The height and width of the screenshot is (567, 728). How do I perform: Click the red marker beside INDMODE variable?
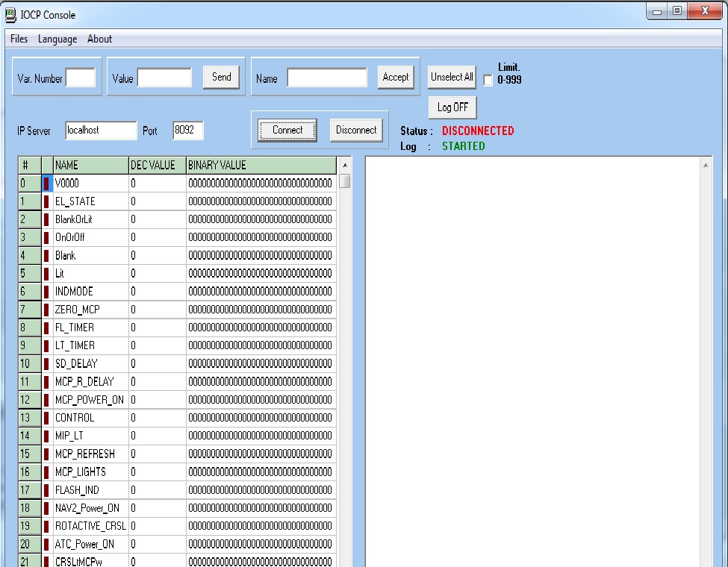(46, 292)
